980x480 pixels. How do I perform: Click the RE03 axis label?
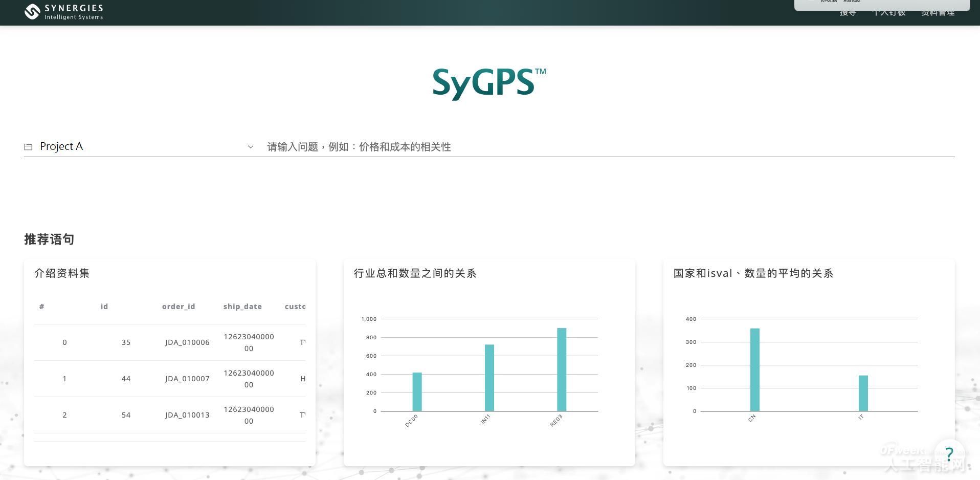[x=556, y=421]
